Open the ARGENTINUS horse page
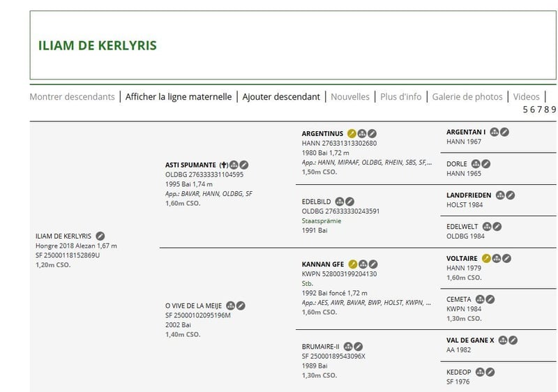Screen dimensions: 558x392 (322, 134)
